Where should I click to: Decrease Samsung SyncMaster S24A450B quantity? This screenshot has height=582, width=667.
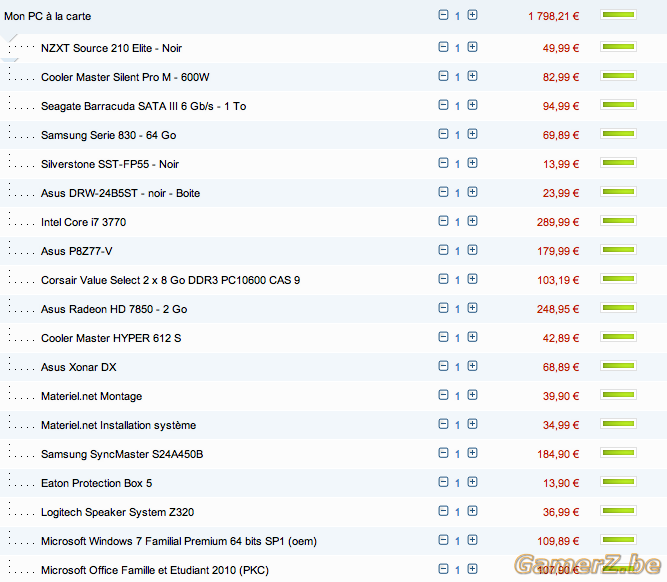point(443,453)
